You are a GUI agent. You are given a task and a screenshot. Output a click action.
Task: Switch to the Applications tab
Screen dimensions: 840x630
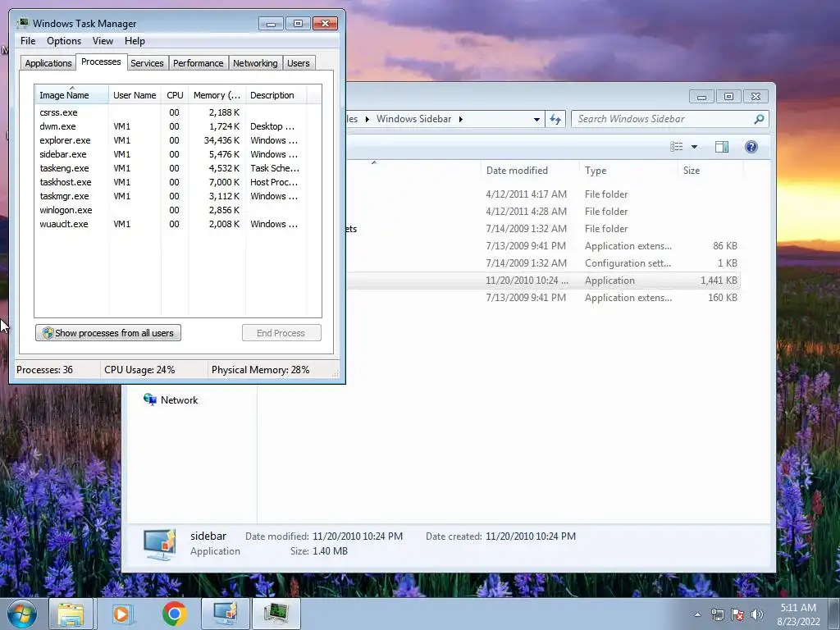[48, 63]
